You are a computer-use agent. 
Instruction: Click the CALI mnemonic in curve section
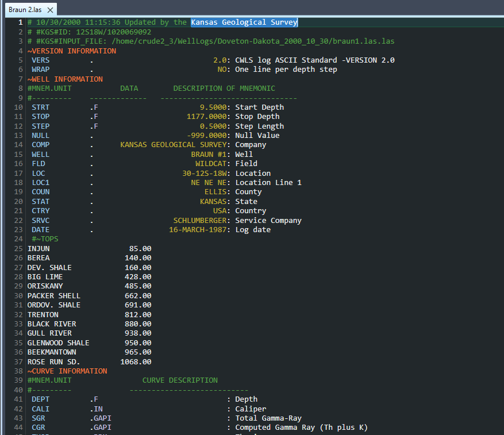tap(40, 409)
